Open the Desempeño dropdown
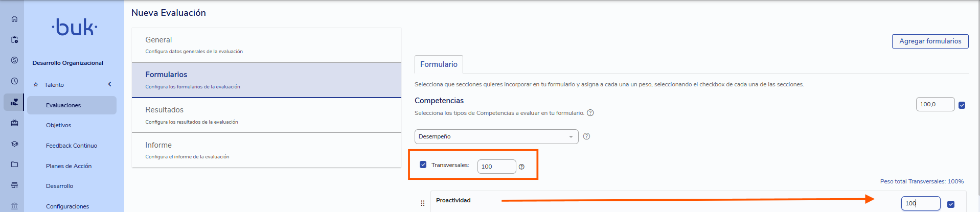Screen dimensions: 980x212 point(496,136)
